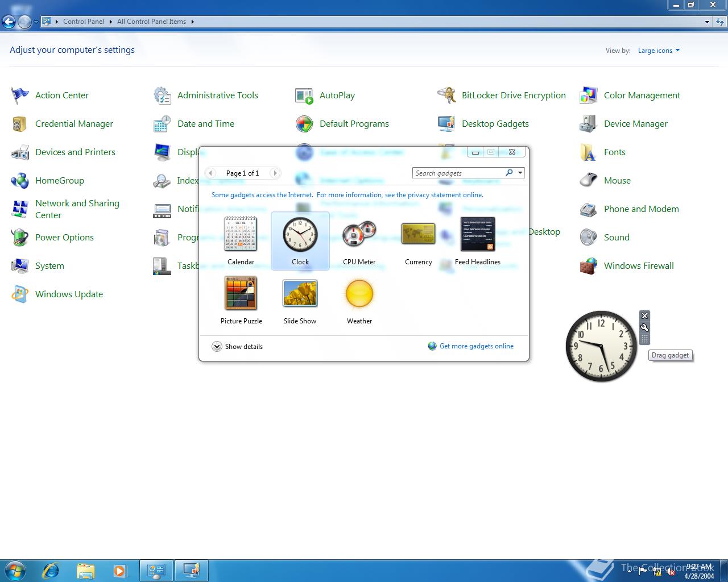The image size is (728, 582).
Task: Close the desktop Clock gadget
Action: tap(644, 316)
